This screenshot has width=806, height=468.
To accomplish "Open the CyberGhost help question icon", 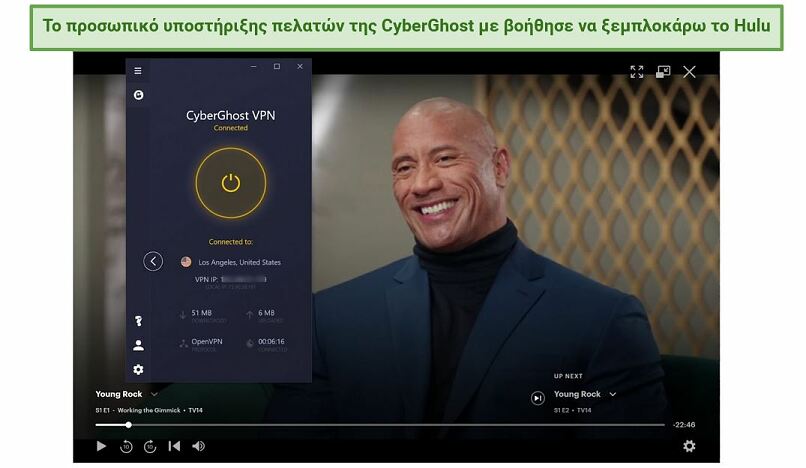I will point(138,321).
